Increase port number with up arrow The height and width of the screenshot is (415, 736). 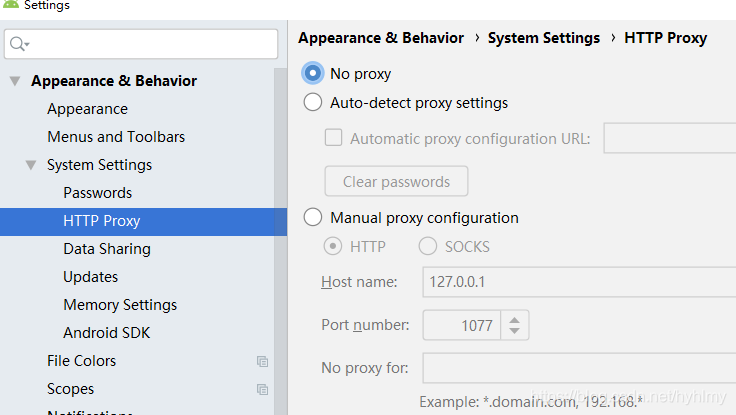(x=514, y=320)
